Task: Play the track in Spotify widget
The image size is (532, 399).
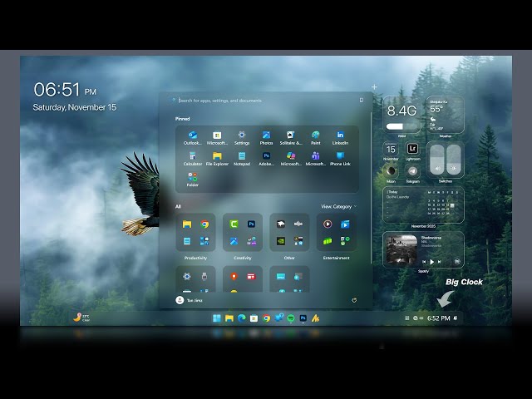Action: coord(431,262)
